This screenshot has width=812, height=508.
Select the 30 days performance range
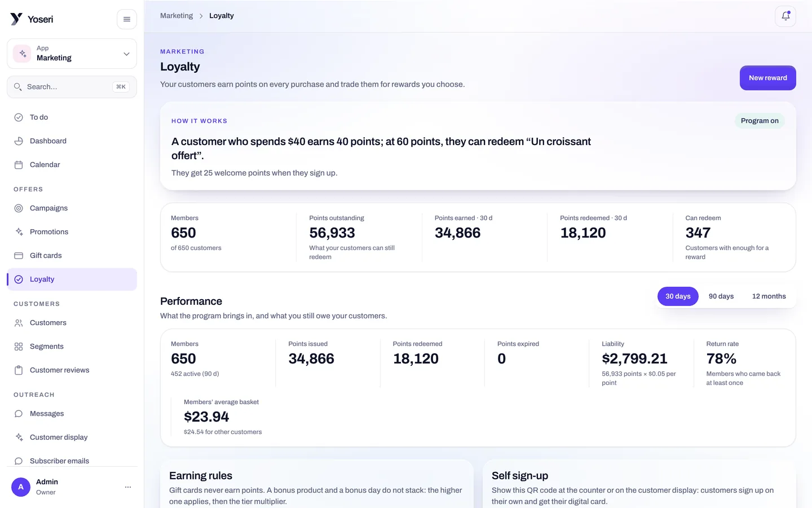point(678,296)
